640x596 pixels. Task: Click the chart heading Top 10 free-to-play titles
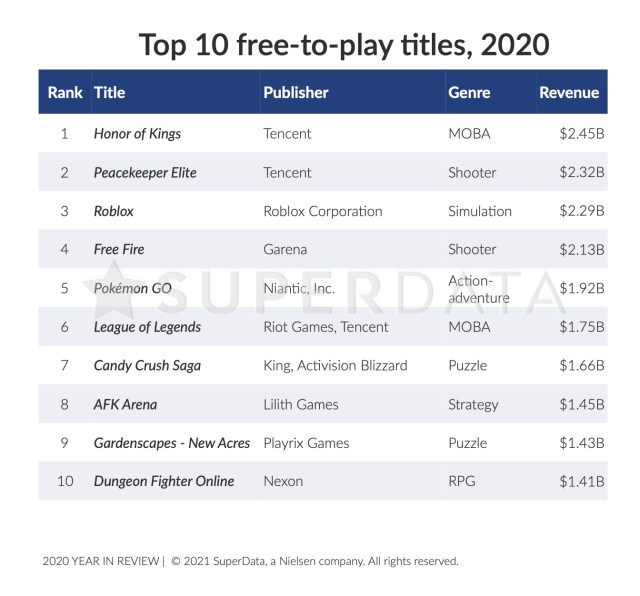pyautogui.click(x=344, y=45)
